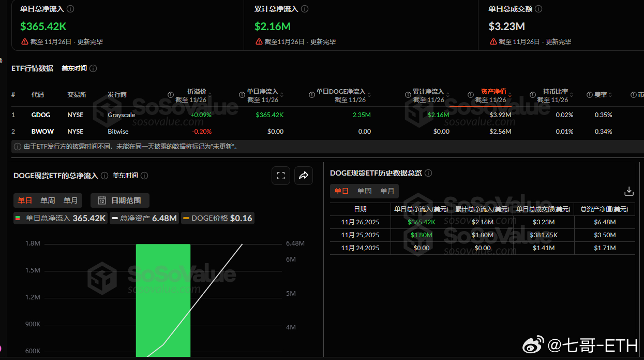
Task: Click info icon left of 单日DOGE净流入 header
Action: [x=312, y=95]
